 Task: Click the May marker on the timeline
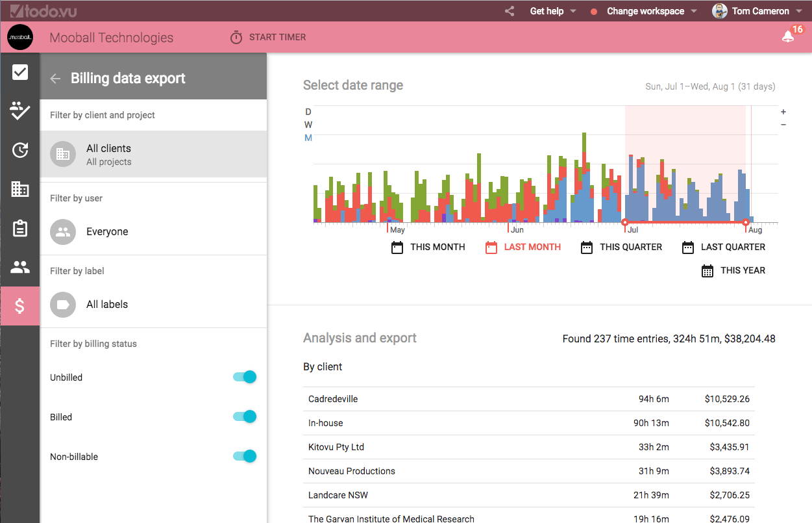click(397, 230)
